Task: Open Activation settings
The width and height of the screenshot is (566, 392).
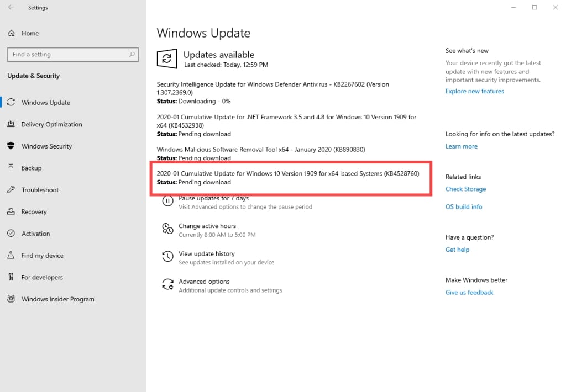Action: (35, 234)
